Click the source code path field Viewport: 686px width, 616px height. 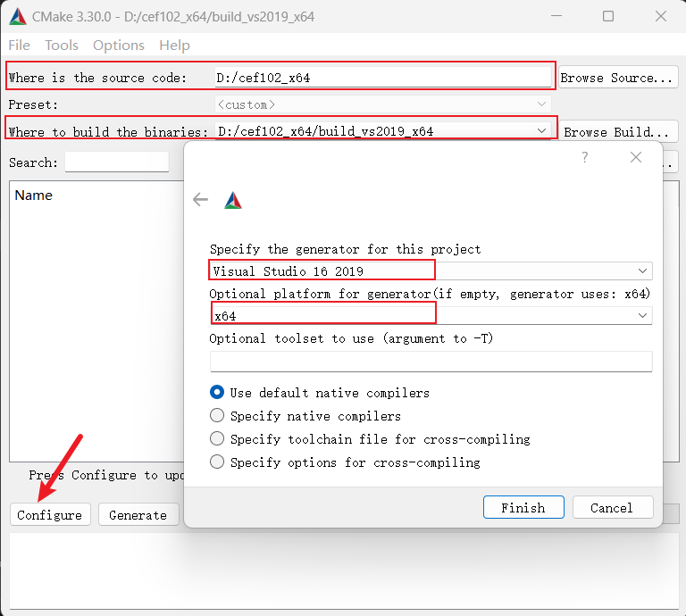pyautogui.click(x=383, y=78)
